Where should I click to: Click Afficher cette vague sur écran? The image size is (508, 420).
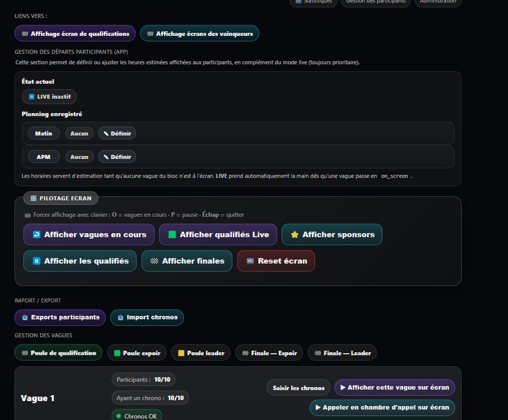pyautogui.click(x=394, y=387)
